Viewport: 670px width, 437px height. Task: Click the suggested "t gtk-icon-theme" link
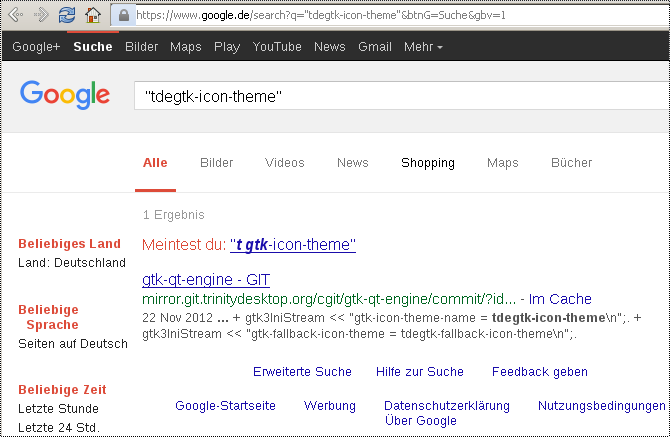tap(293, 244)
